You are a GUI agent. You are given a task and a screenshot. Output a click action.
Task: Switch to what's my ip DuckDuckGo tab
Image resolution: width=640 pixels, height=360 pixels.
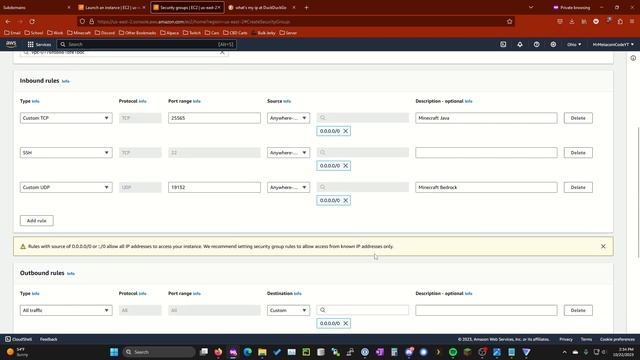pyautogui.click(x=261, y=7)
